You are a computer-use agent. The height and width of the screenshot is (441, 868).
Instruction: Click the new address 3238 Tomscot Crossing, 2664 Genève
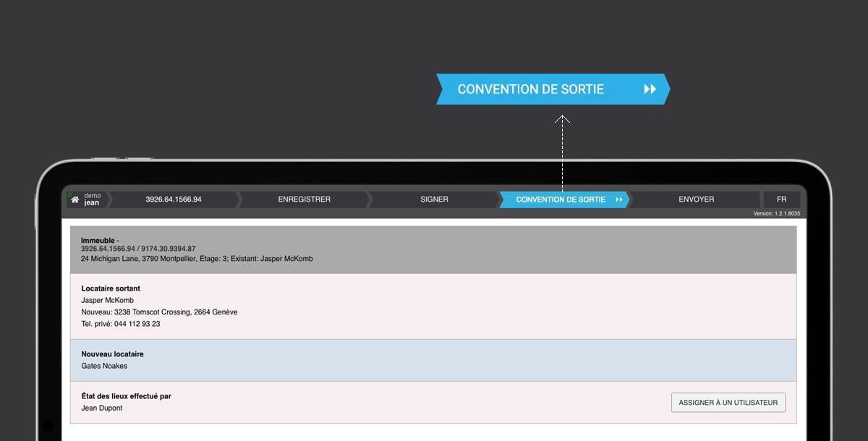point(159,312)
